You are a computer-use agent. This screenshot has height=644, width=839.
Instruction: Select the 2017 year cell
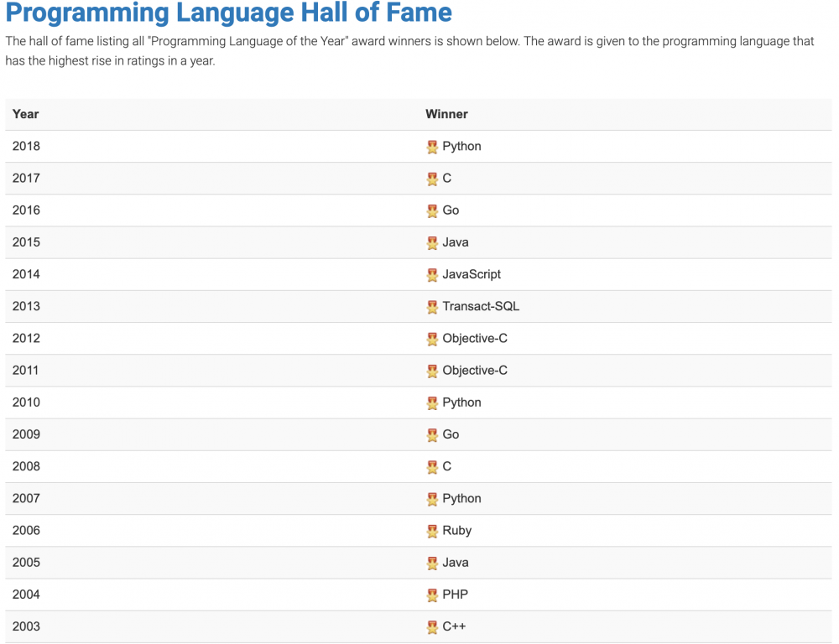tap(26, 178)
